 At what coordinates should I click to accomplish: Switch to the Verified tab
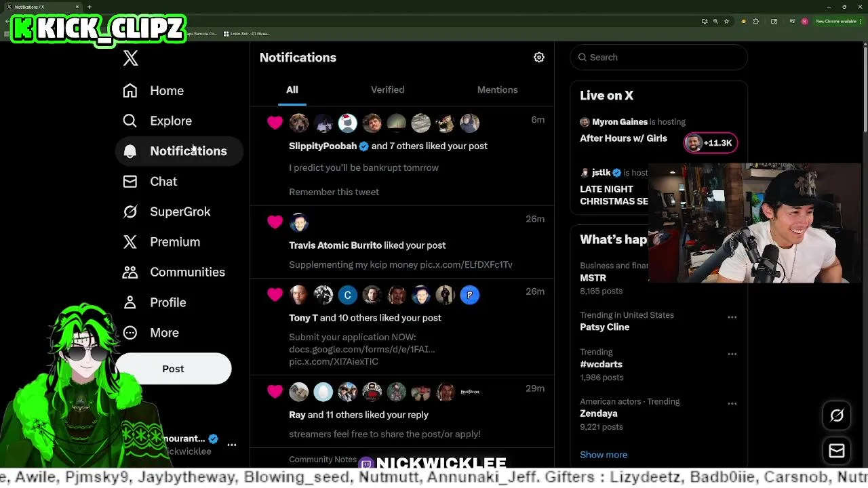pyautogui.click(x=387, y=90)
